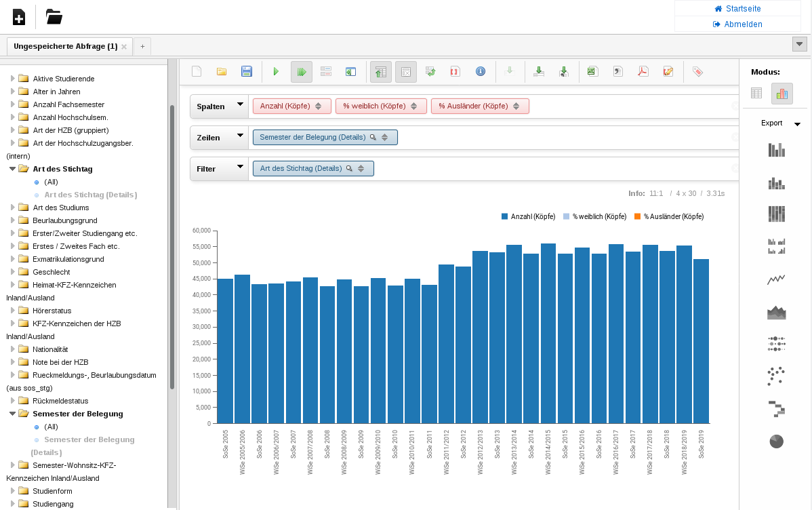
Task: Go to Startseite link
Action: coord(737,9)
